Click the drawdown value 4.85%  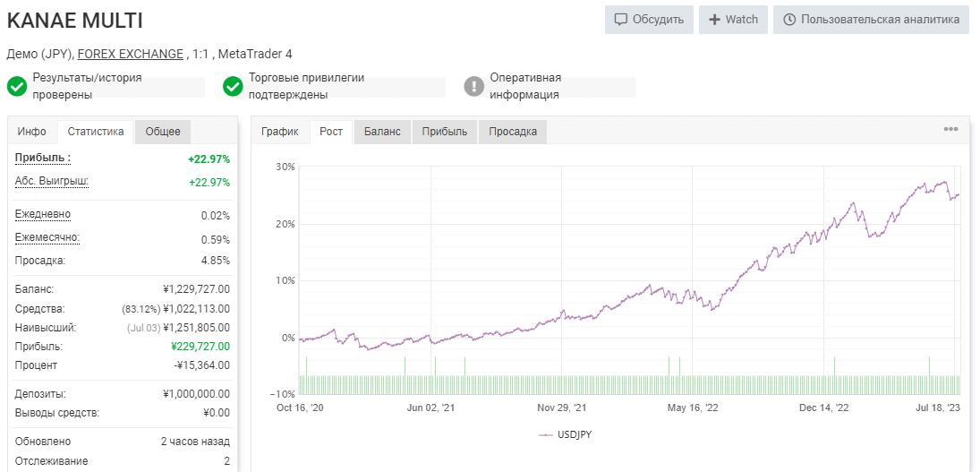(x=216, y=260)
